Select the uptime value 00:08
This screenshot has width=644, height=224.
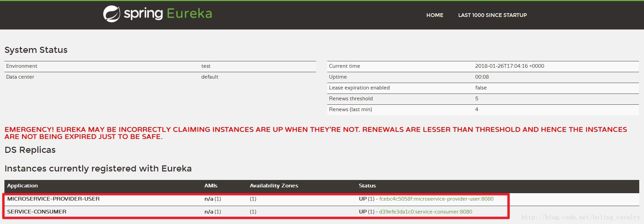pyautogui.click(x=482, y=77)
